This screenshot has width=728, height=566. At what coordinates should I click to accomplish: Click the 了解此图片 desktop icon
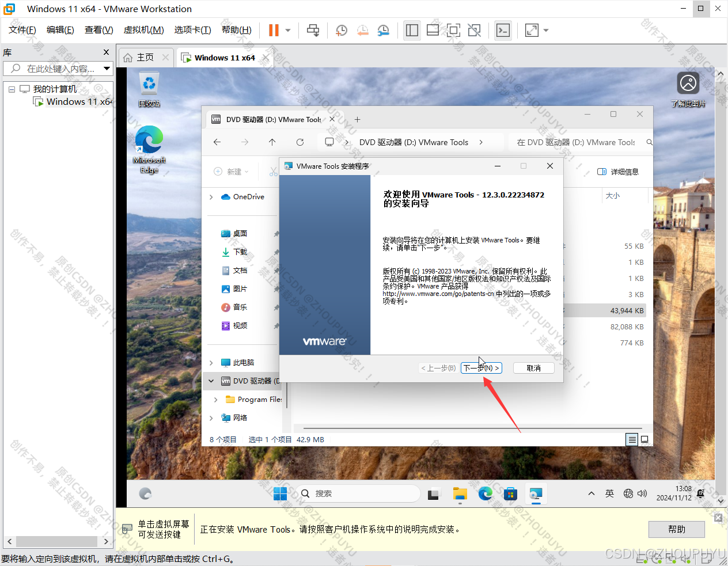pos(688,90)
